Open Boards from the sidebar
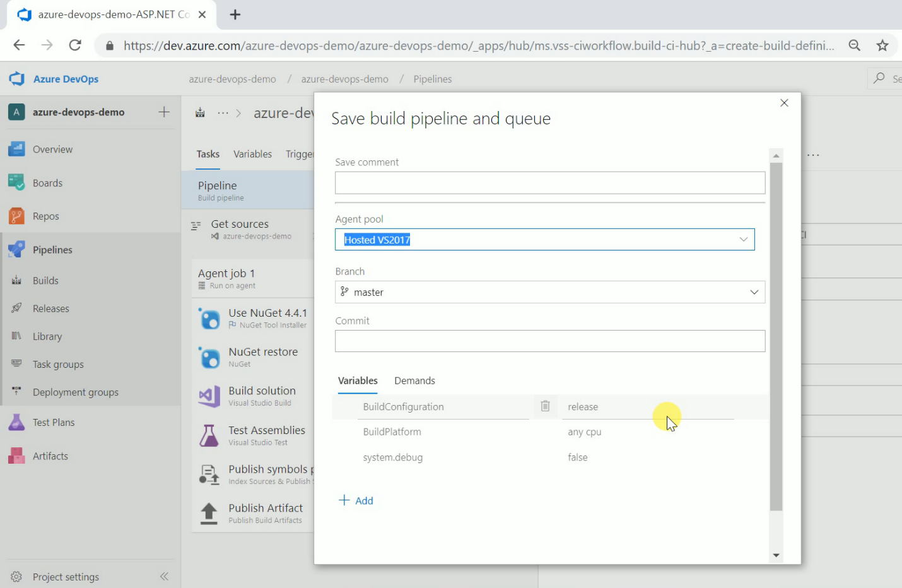Screen dimensions: 902x588 (x=47, y=183)
